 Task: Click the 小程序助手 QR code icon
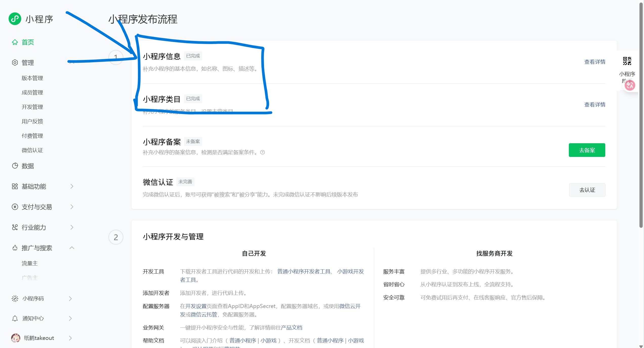[627, 61]
